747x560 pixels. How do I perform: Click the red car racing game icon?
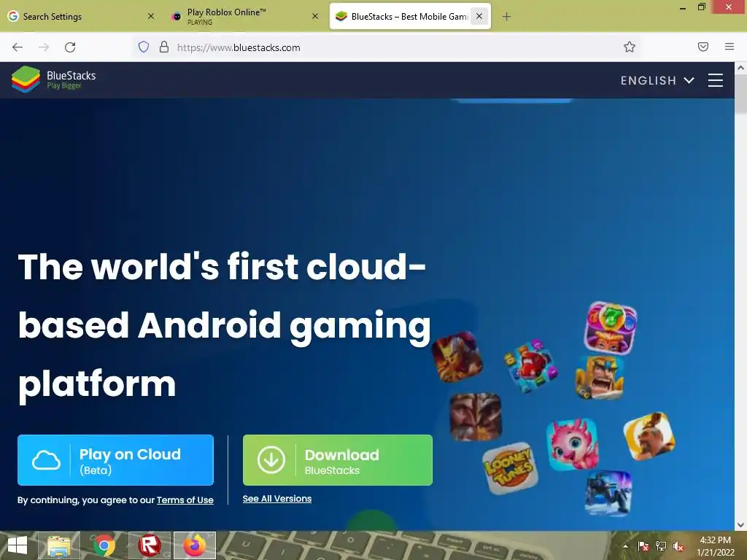click(531, 366)
